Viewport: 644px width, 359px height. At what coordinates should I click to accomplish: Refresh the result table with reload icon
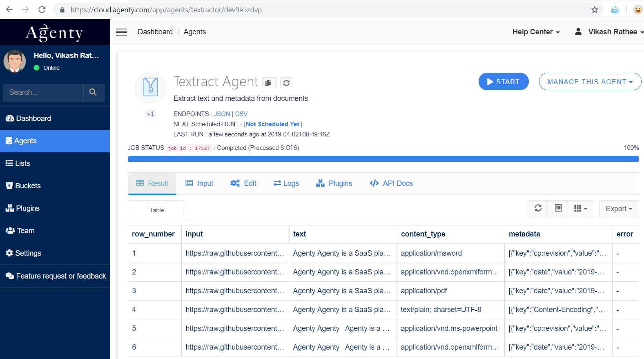pos(538,208)
